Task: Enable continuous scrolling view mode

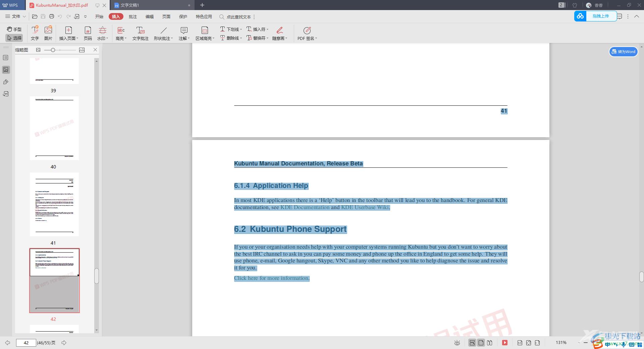Action: (x=472, y=343)
